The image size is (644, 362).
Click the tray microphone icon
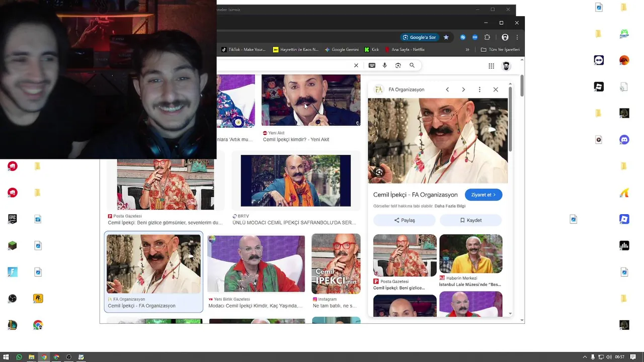593,357
